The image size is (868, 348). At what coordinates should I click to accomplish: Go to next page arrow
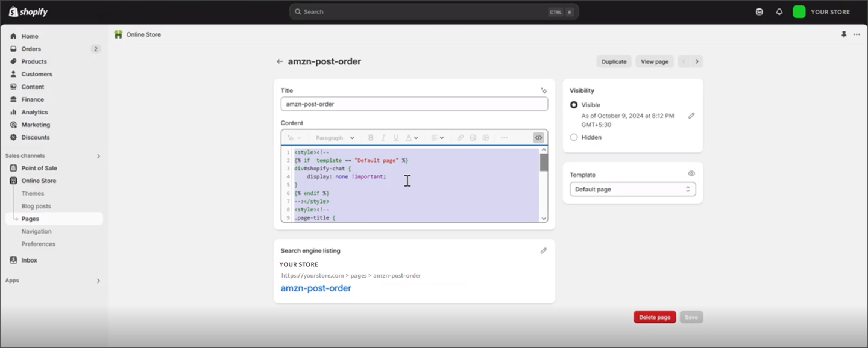pyautogui.click(x=697, y=61)
